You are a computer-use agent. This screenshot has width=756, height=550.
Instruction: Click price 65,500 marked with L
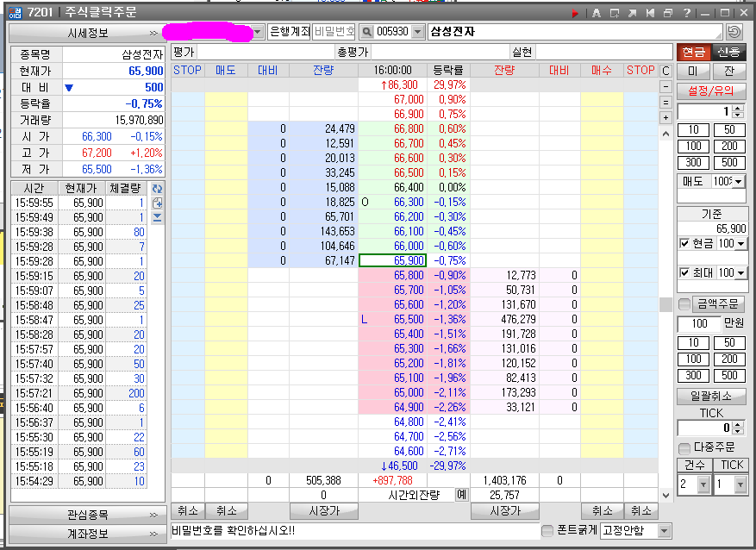[392, 320]
